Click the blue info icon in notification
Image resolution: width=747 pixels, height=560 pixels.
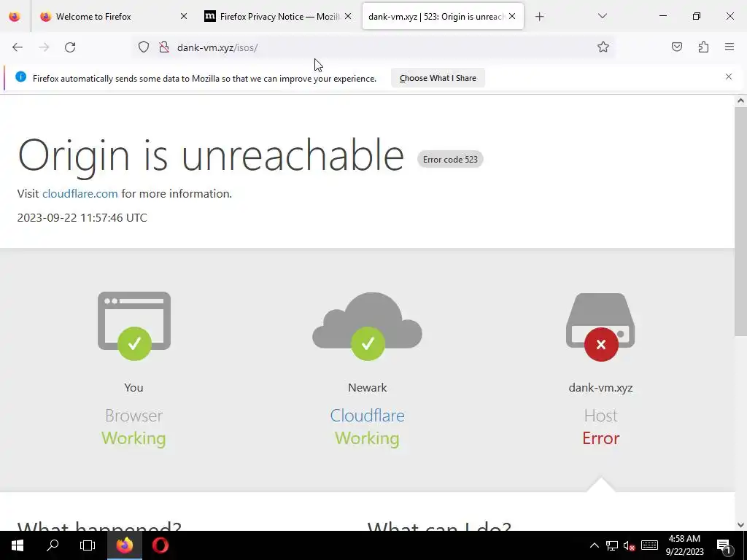tap(21, 77)
